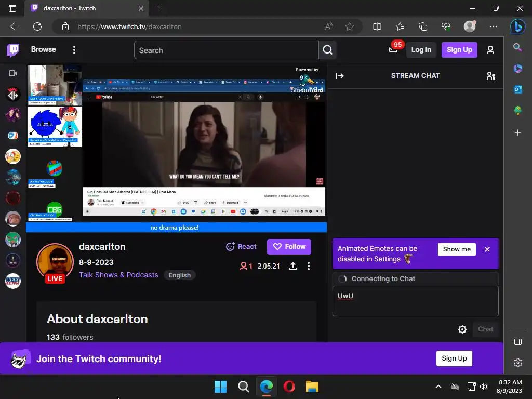Viewport: 532px width, 399px height.
Task: Click the magnifier search button in Twitch
Action: point(327,50)
